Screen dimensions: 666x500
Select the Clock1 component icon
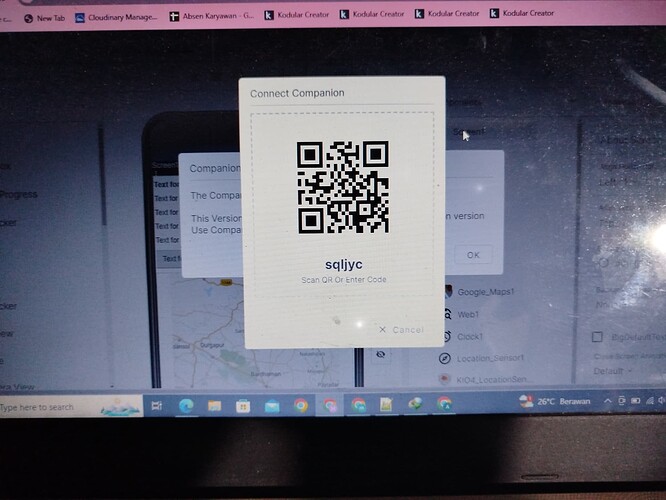pyautogui.click(x=446, y=336)
